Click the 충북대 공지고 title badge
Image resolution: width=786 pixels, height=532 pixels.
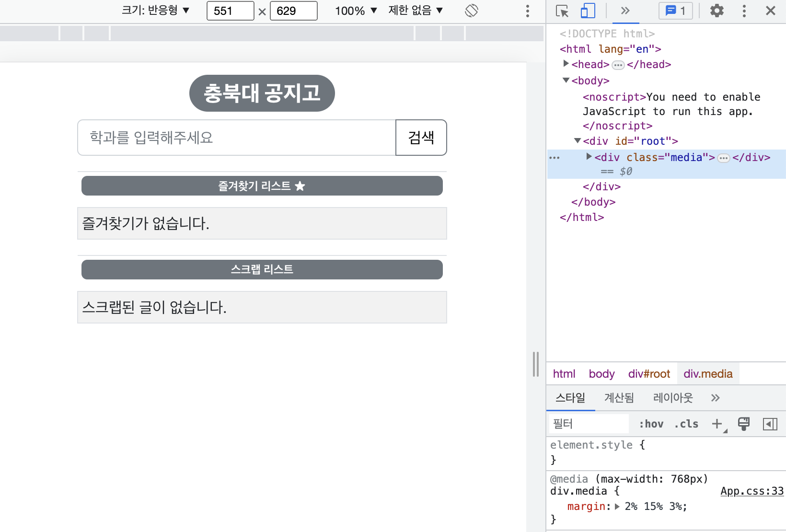[262, 93]
